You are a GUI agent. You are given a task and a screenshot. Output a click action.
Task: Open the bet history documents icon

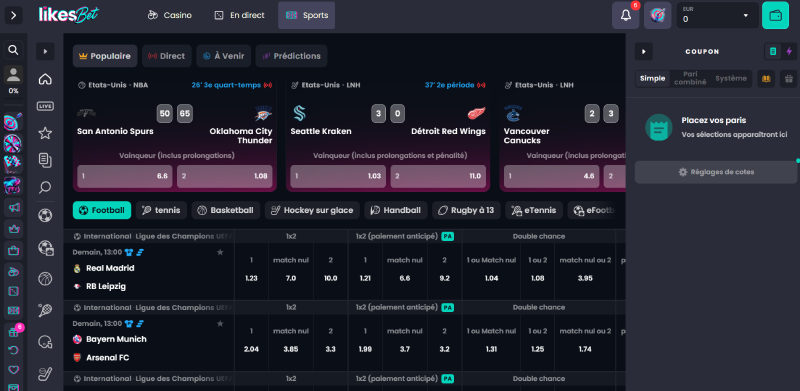(x=45, y=160)
